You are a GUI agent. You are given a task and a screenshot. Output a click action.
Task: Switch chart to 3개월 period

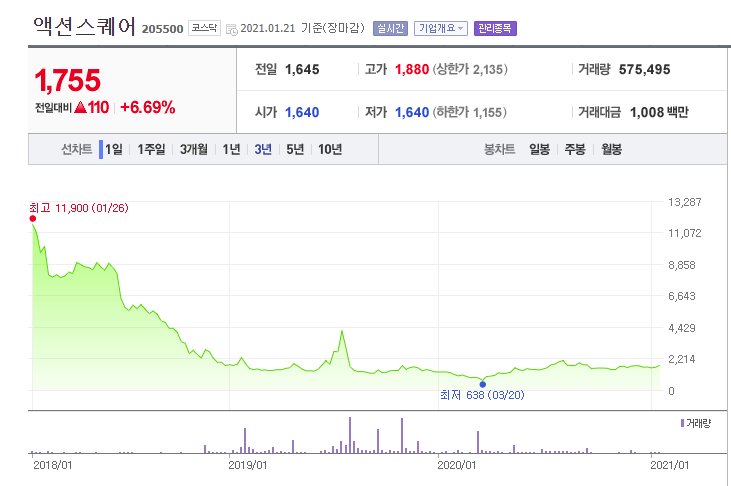[x=193, y=149]
